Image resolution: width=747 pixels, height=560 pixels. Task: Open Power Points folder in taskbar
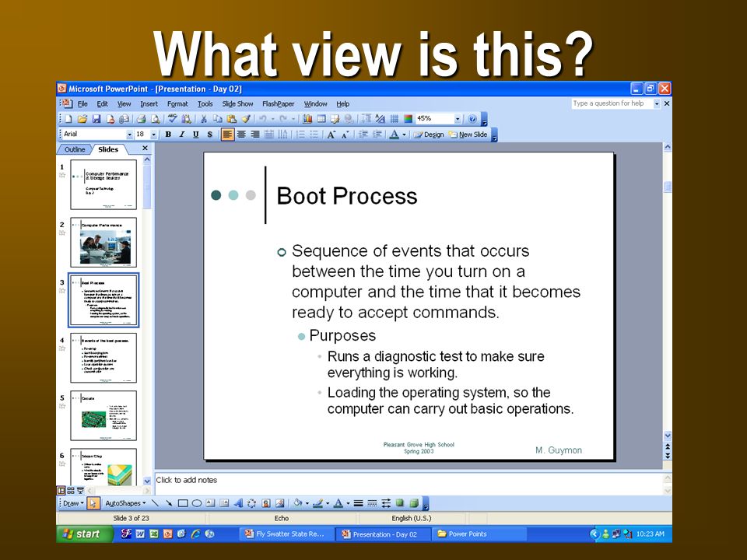479,534
